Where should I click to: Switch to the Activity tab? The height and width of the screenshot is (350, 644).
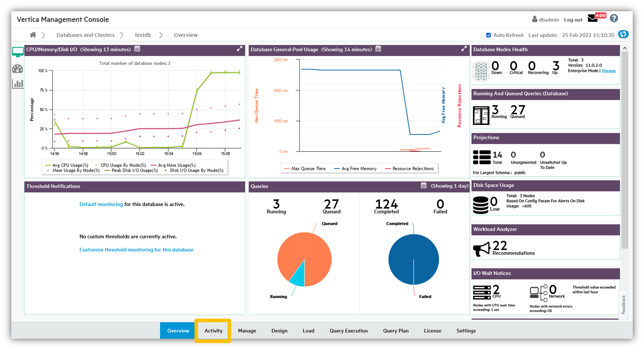pos(213,331)
